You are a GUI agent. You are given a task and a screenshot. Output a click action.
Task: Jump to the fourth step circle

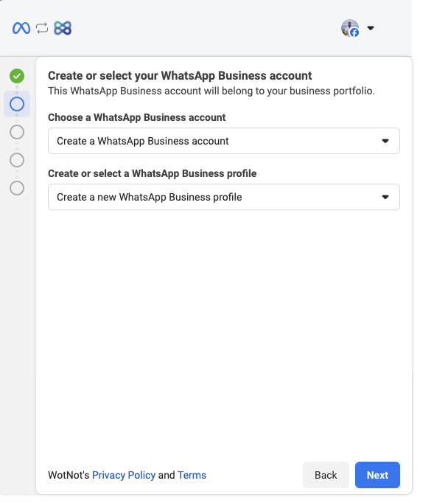17,160
